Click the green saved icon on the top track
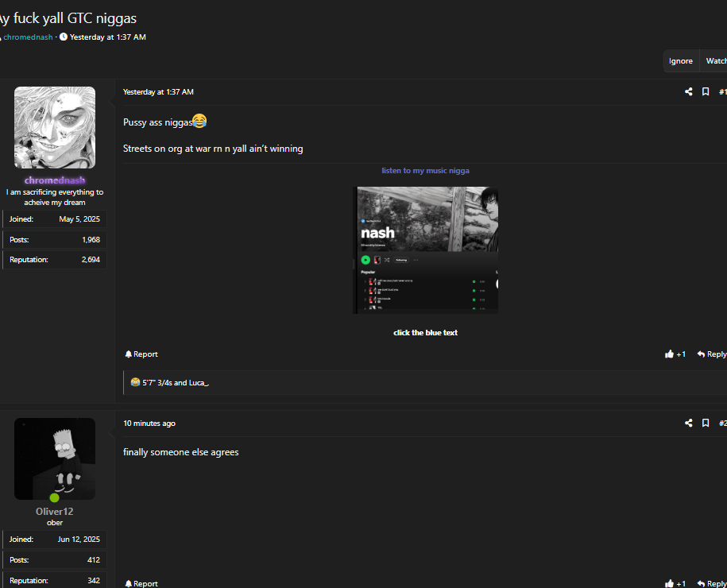The image size is (727, 588). (x=474, y=281)
